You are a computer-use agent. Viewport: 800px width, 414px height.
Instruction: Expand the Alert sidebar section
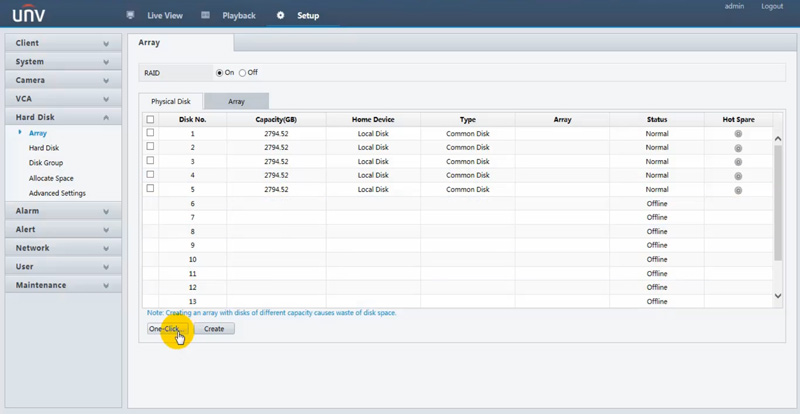coord(63,230)
